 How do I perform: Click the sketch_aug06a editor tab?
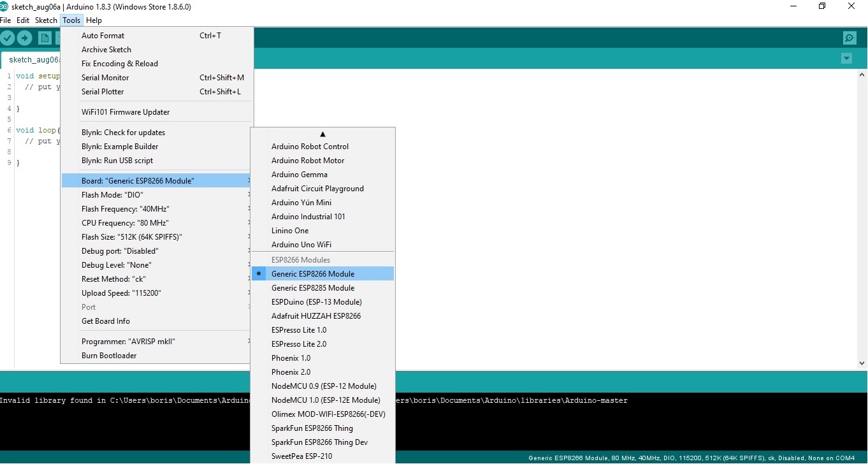pyautogui.click(x=32, y=60)
